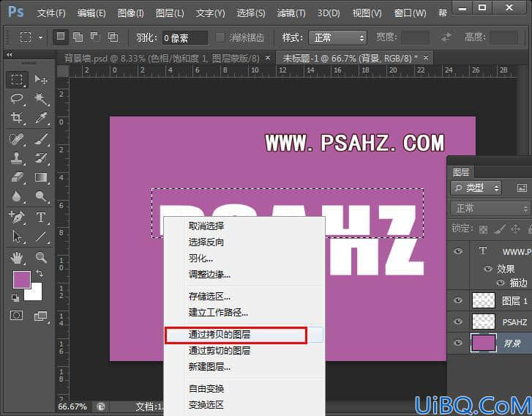Swap foreground and background colors

pos(40,273)
